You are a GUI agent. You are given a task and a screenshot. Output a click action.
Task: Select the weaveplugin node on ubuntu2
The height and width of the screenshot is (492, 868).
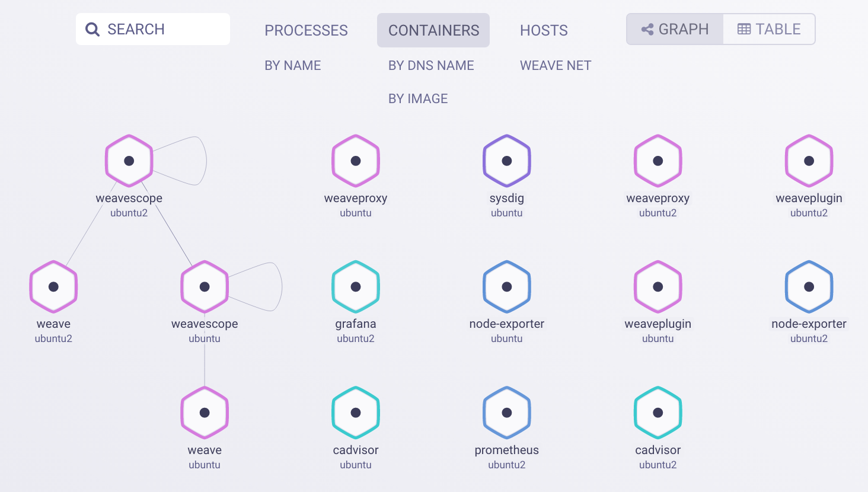click(809, 161)
